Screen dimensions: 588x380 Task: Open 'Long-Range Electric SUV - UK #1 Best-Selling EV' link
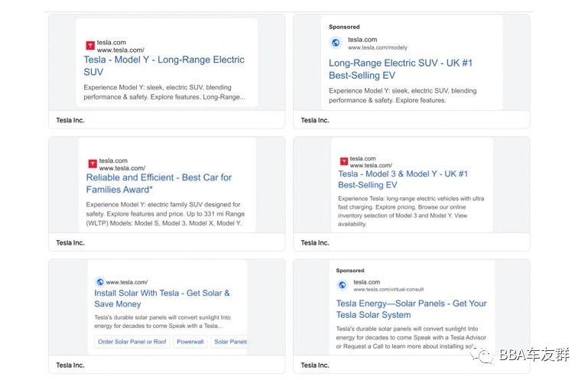[x=400, y=69]
